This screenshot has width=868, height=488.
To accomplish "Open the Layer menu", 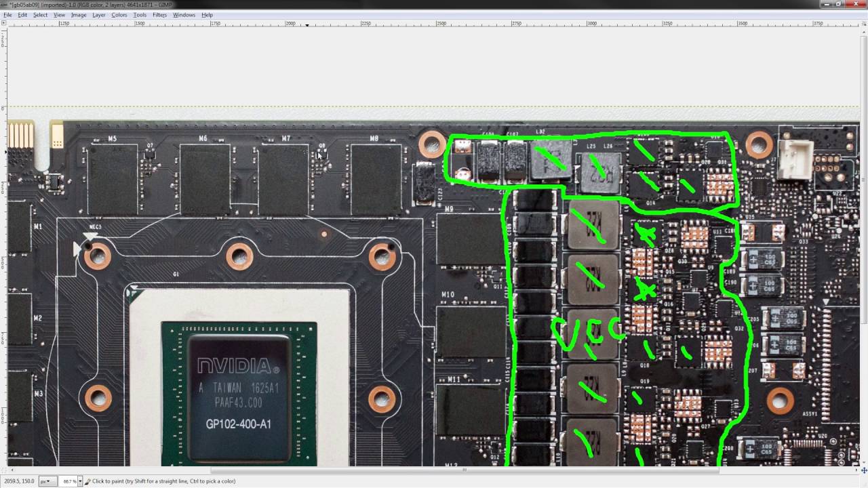I will [99, 15].
